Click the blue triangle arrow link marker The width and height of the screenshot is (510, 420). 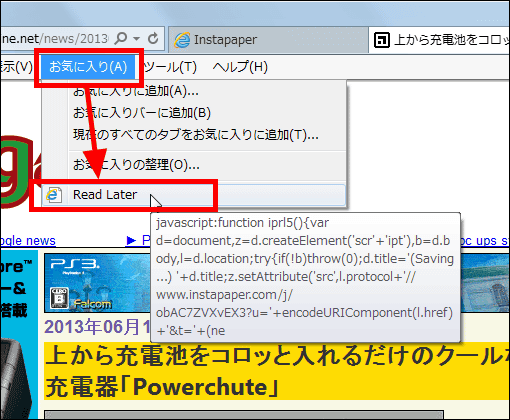pyautogui.click(x=131, y=240)
